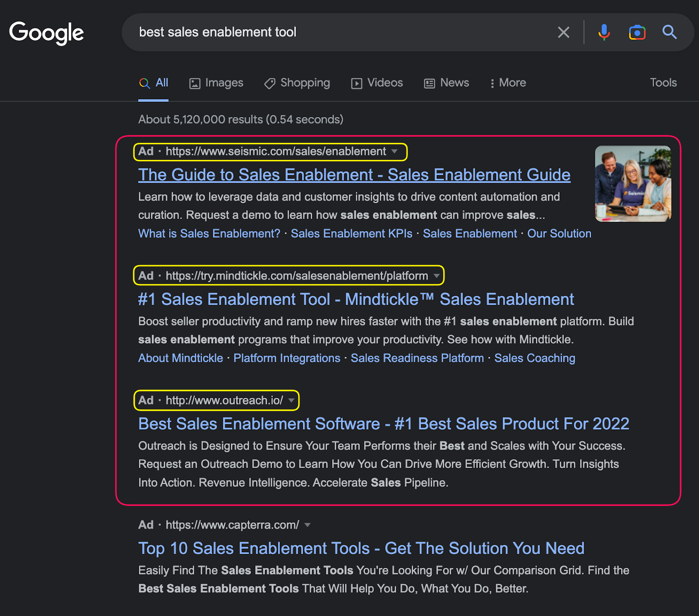Expand the seismic.com ad dropdown arrow
The width and height of the screenshot is (699, 616).
click(394, 152)
